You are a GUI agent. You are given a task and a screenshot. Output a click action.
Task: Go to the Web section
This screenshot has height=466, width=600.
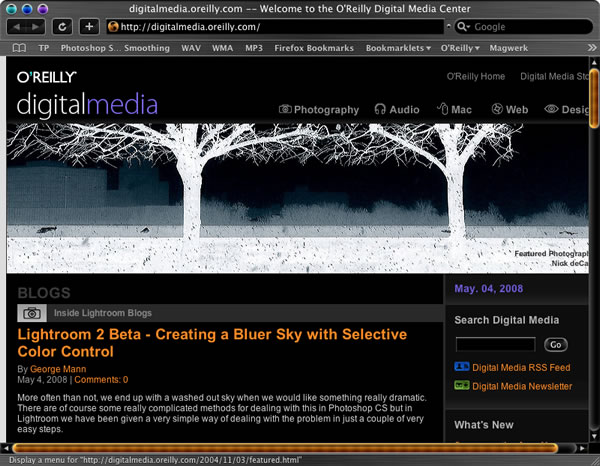517,110
